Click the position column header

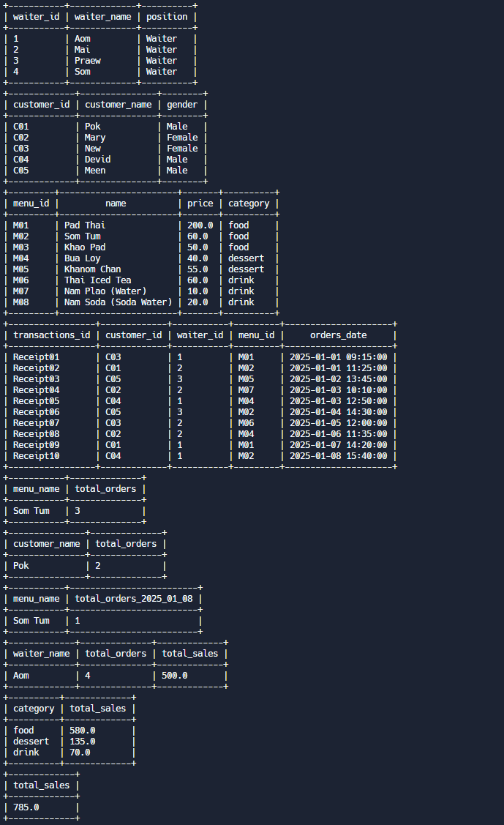tap(166, 17)
